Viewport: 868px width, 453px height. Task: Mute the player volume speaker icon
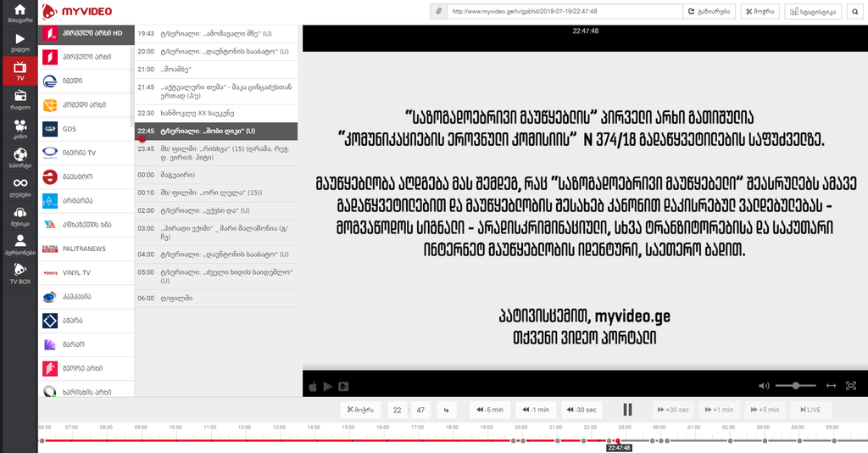[x=764, y=385]
